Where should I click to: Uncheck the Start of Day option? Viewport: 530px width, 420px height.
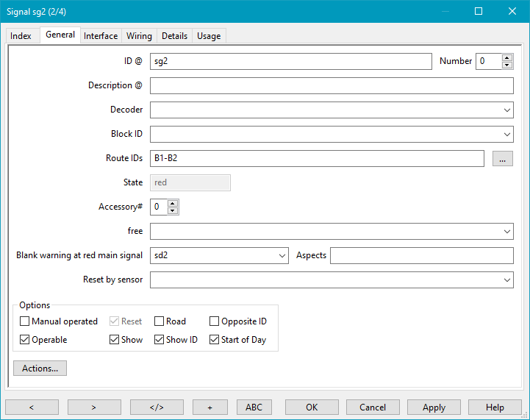click(214, 340)
